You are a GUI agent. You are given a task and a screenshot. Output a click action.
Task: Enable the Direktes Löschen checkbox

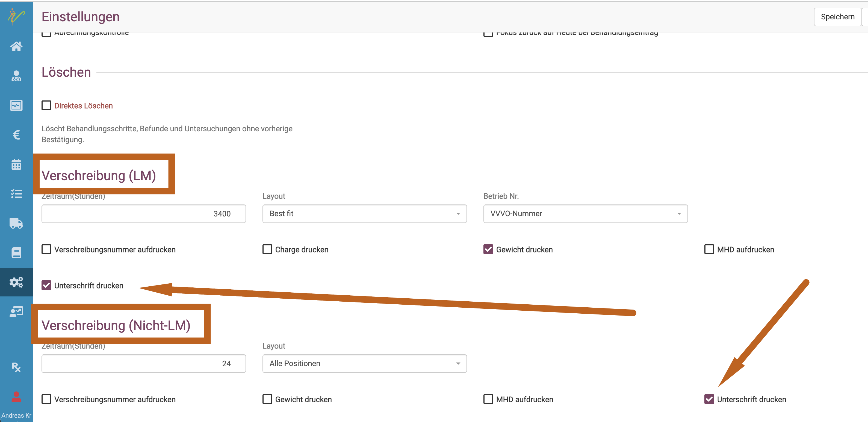click(46, 105)
